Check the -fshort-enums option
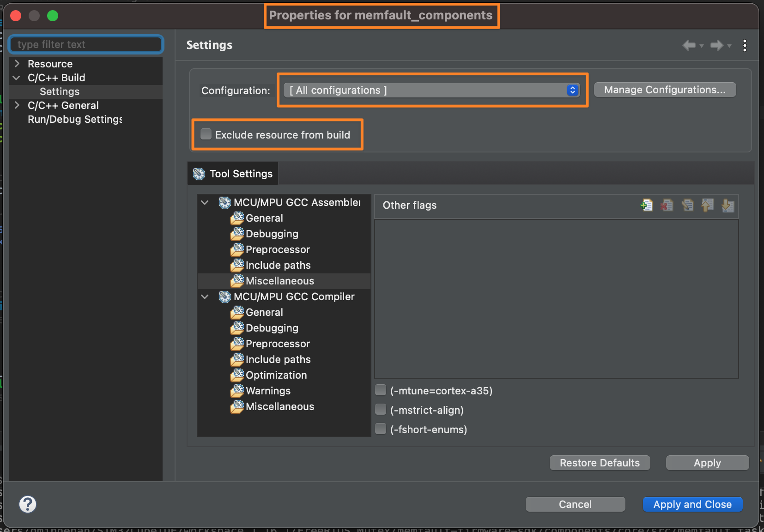Viewport: 764px width, 532px height. [381, 429]
